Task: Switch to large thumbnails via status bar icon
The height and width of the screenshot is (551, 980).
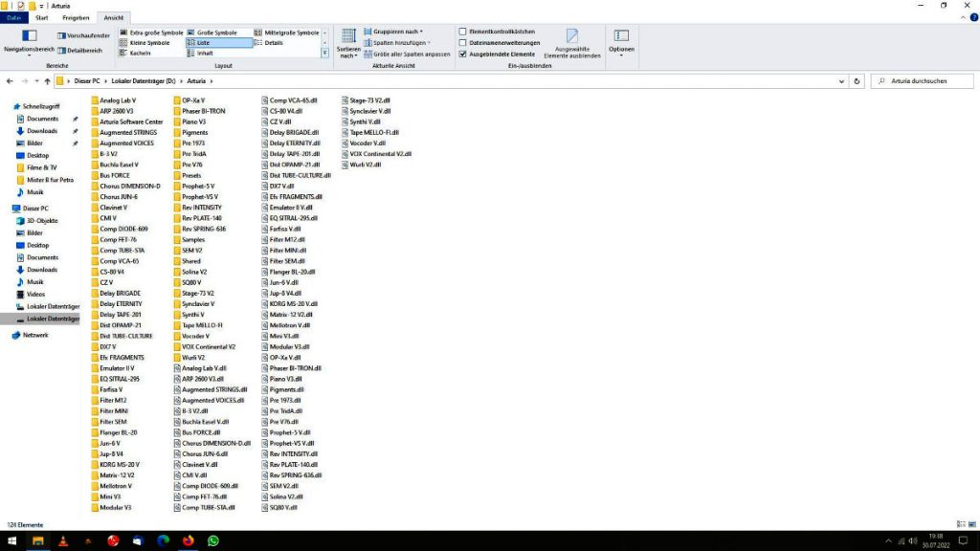Action: click(x=972, y=525)
